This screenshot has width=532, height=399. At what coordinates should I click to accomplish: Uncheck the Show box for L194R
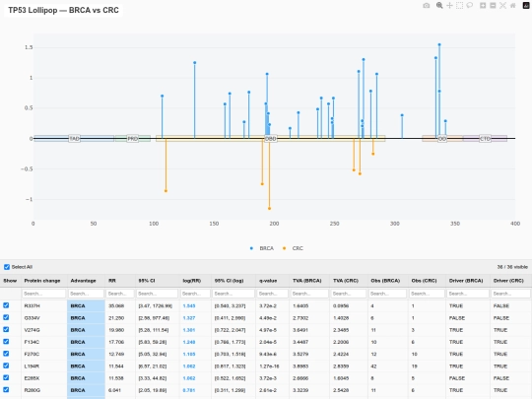pyautogui.click(x=6, y=366)
